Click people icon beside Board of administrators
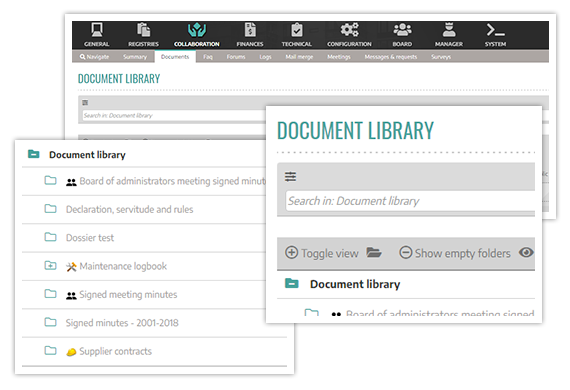Screen dimensions: 570x390 click(71, 182)
